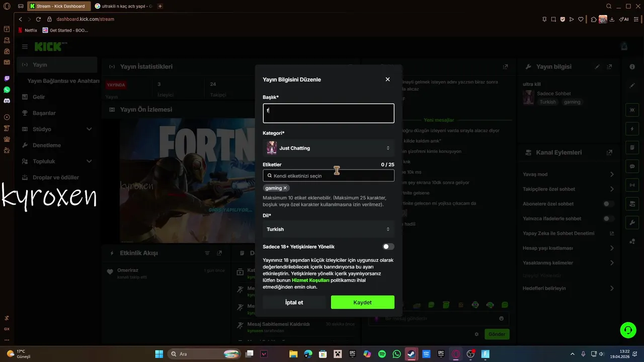Click the Etiketler tag search field

329,175
